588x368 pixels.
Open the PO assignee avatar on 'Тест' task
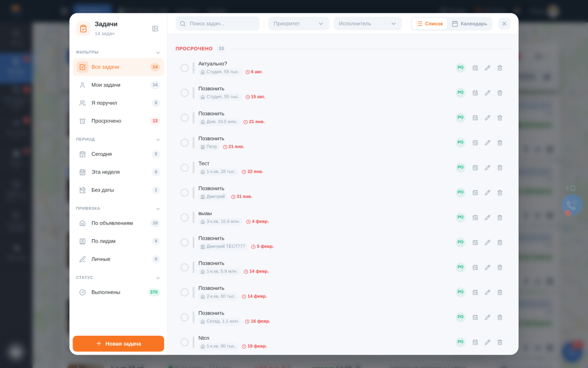pos(461,167)
